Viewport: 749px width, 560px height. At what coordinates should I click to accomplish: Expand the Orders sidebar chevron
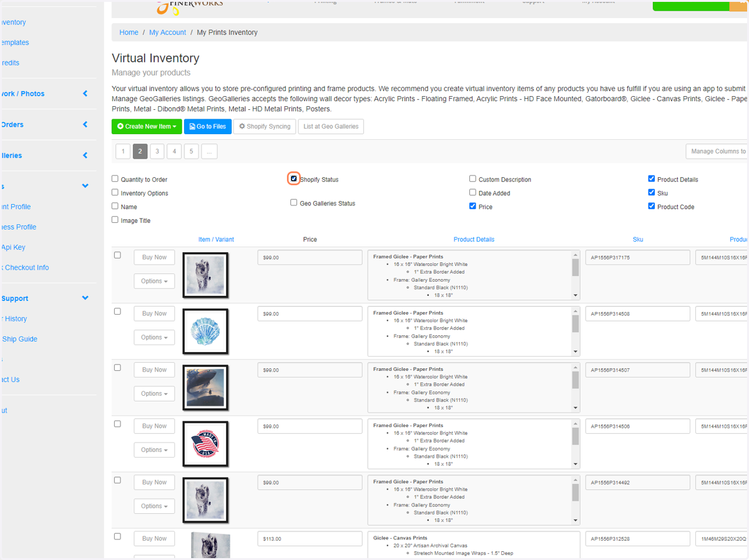point(85,124)
